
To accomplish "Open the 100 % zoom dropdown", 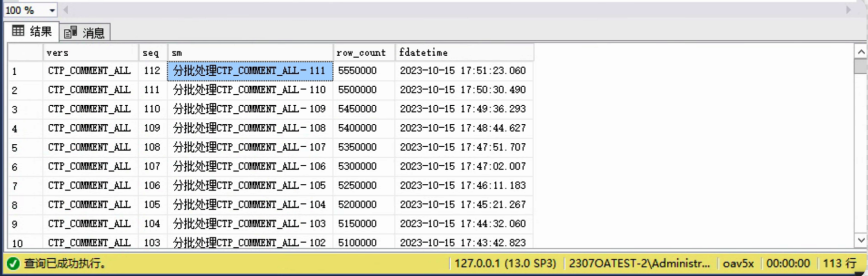I will point(51,10).
